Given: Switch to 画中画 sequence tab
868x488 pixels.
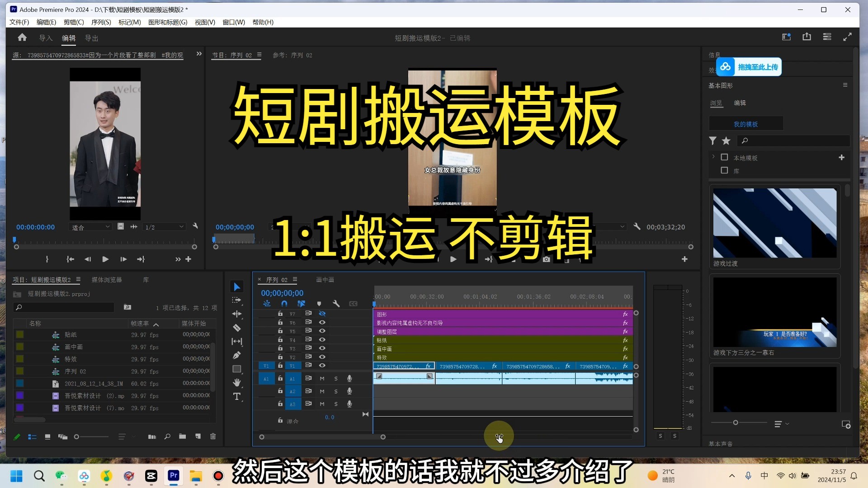Looking at the screenshot, I should [325, 280].
